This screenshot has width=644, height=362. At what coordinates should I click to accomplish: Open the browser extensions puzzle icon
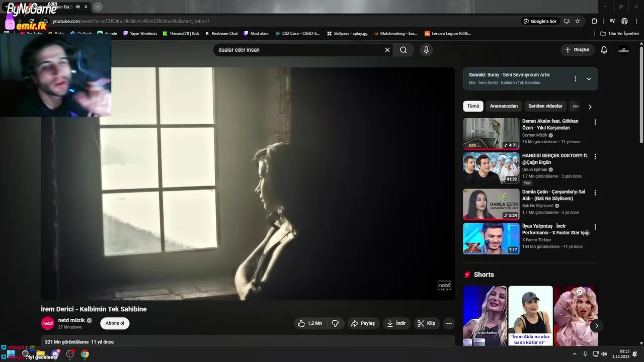tap(594, 21)
